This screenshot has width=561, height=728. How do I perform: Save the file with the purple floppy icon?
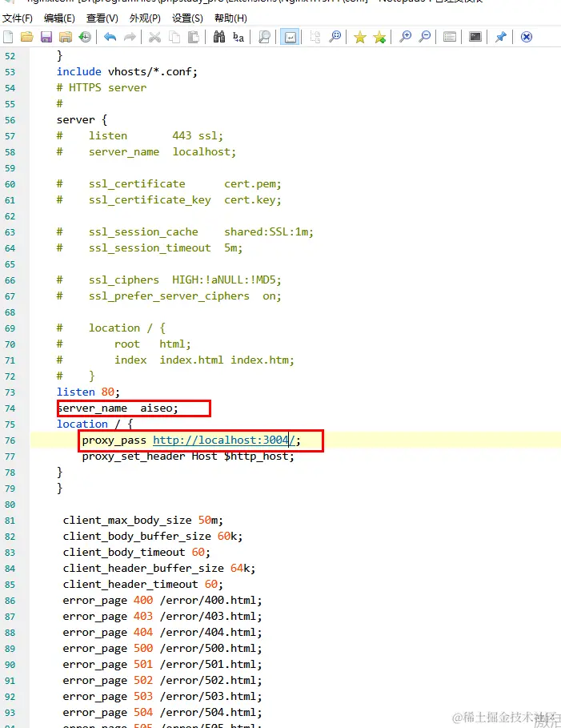pyautogui.click(x=46, y=37)
